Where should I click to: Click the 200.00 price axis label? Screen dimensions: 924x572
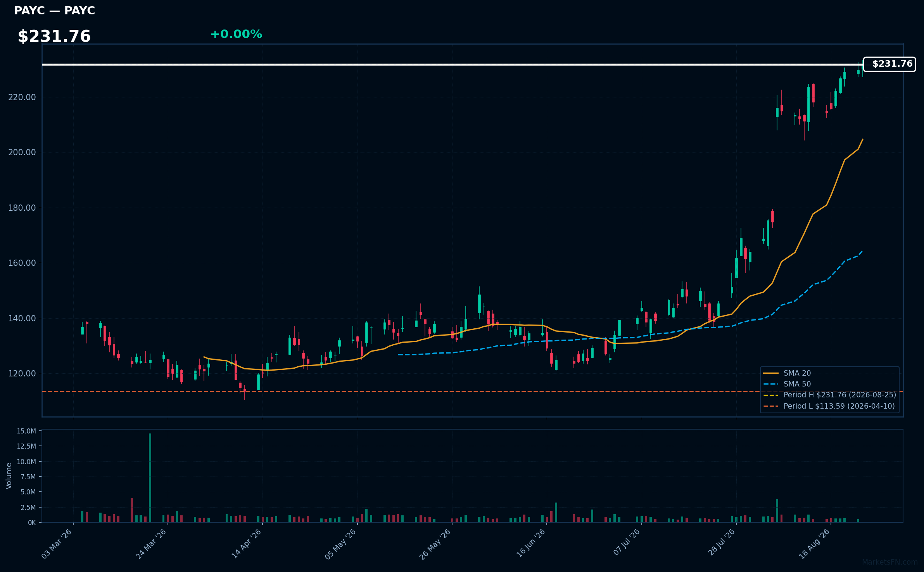point(22,153)
